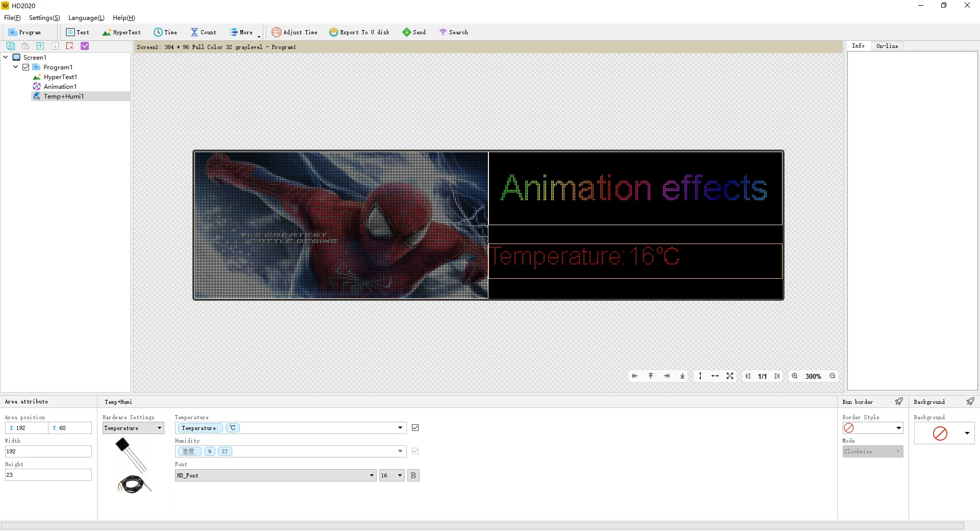Click the Time clock icon
The width and height of the screenshot is (980, 531).
(x=158, y=32)
